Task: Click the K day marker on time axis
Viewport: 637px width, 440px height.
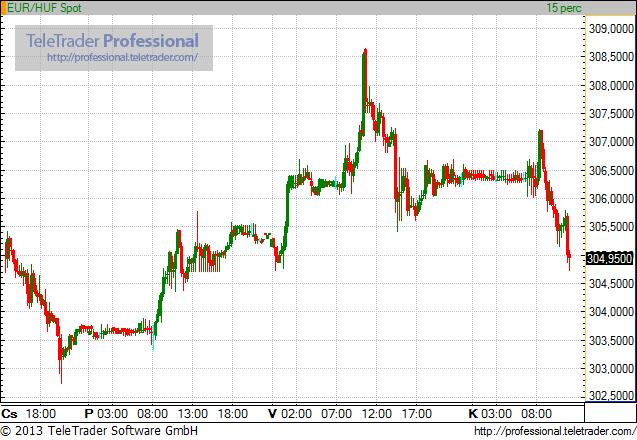Action: click(x=473, y=414)
